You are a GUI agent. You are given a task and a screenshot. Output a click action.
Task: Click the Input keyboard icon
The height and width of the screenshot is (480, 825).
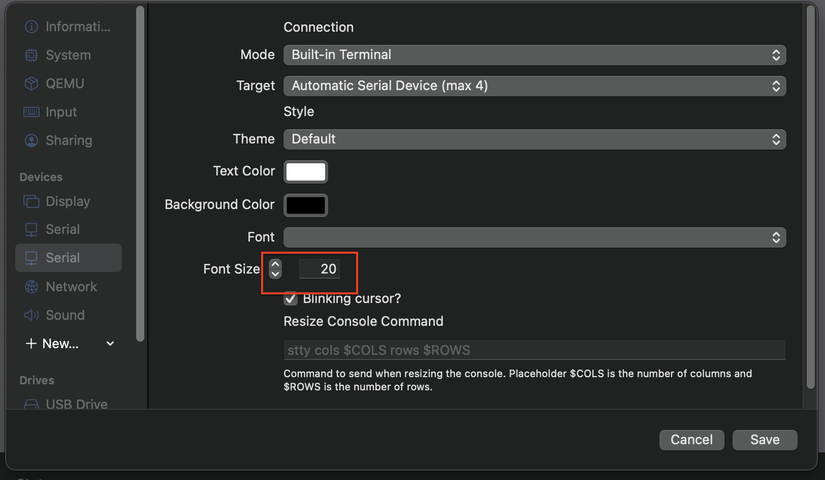(x=31, y=112)
